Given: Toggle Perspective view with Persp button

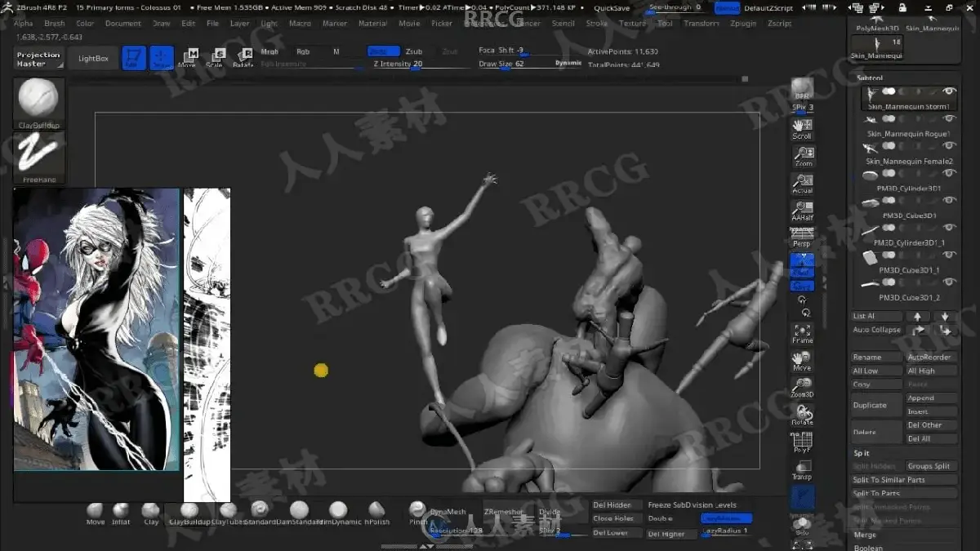Looking at the screenshot, I should point(802,238).
